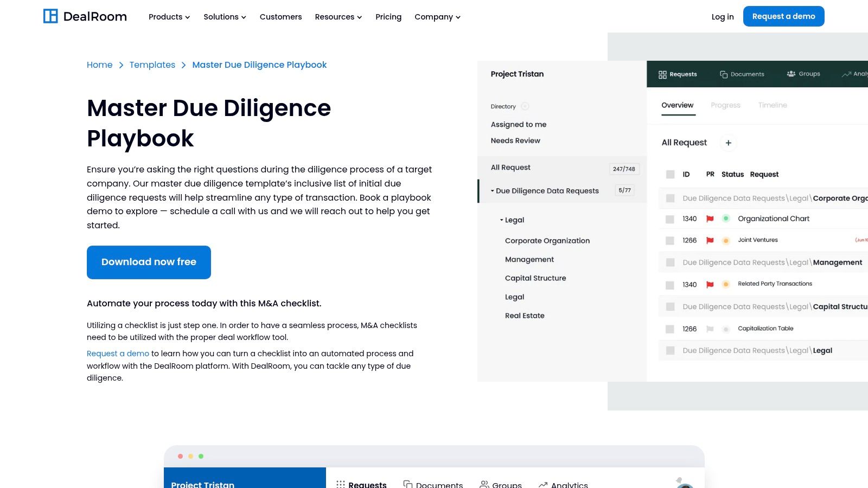Click the DealRoom logo
Image resolution: width=868 pixels, height=488 pixels.
point(85,16)
